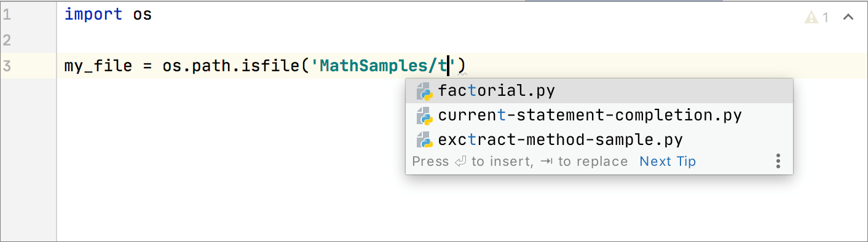Open the Next Tip link

668,162
